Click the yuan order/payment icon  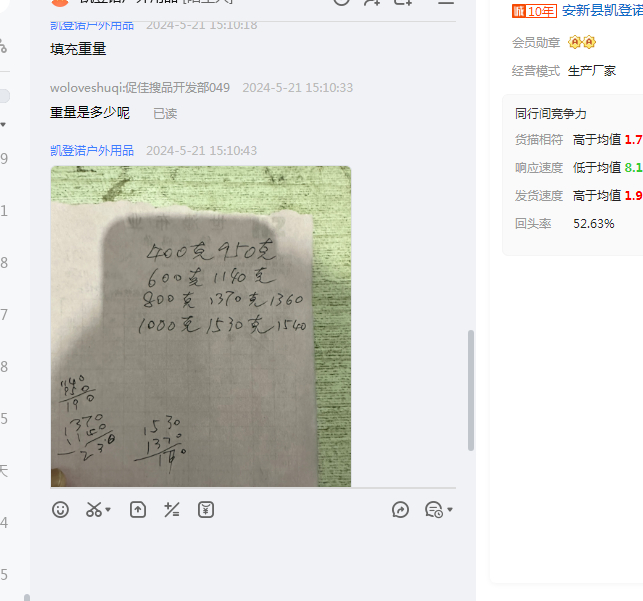click(206, 510)
